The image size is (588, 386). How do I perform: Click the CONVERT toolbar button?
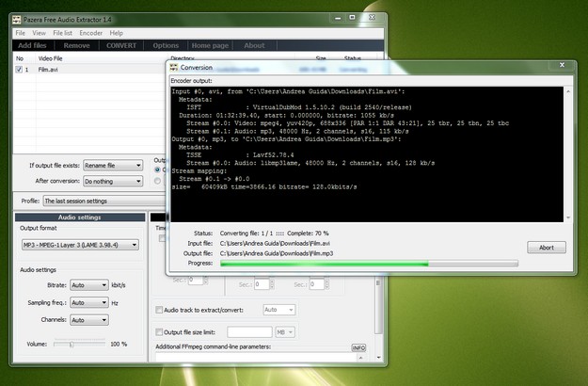point(121,45)
